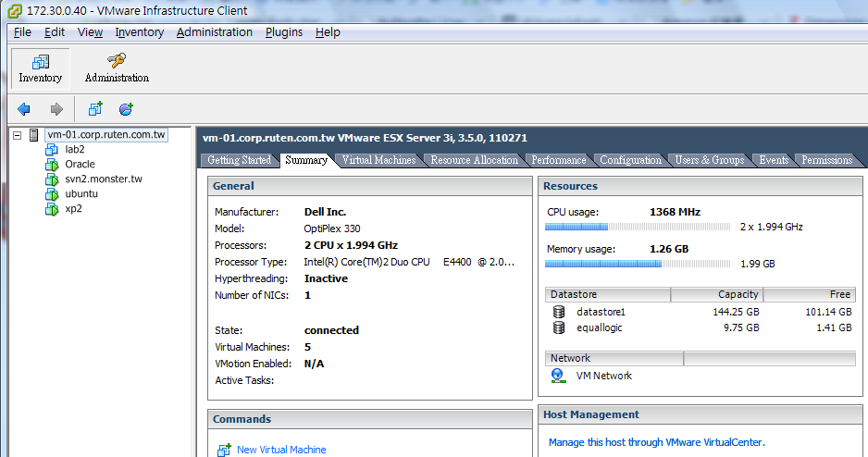The width and height of the screenshot is (868, 457).
Task: Sort by the Datastore column header
Action: coord(608,294)
